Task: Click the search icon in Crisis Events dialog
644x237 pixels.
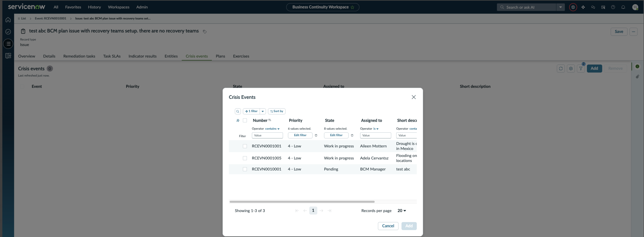Action: click(x=238, y=111)
